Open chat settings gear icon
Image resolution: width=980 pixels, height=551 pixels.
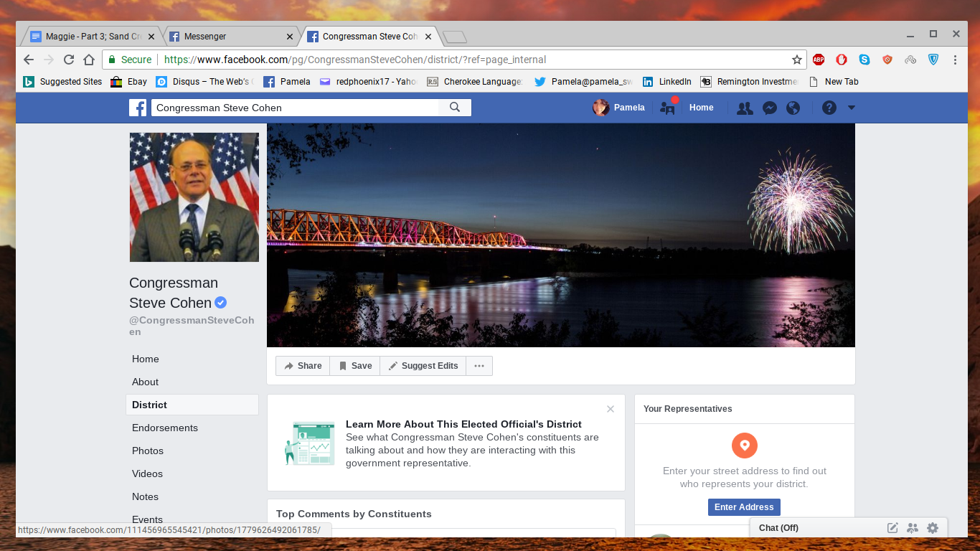pos(933,528)
